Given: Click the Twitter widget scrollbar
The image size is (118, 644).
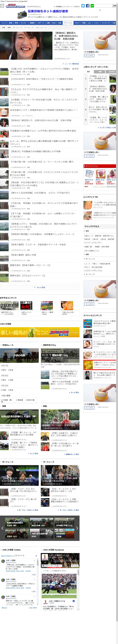Looking at the screenshot, I should (x=38, y=580).
